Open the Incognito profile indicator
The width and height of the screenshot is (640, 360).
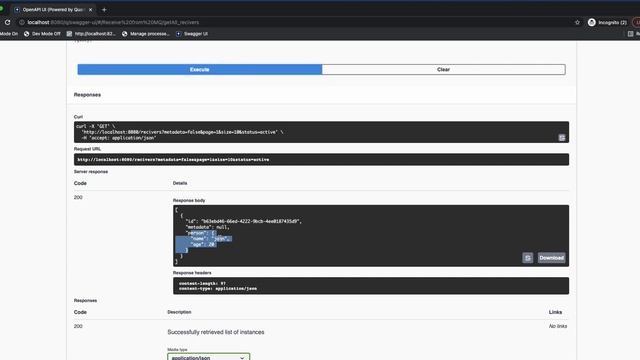pyautogui.click(x=607, y=22)
